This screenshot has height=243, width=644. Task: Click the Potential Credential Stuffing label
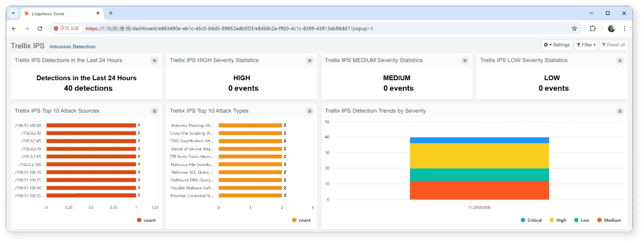point(192,196)
